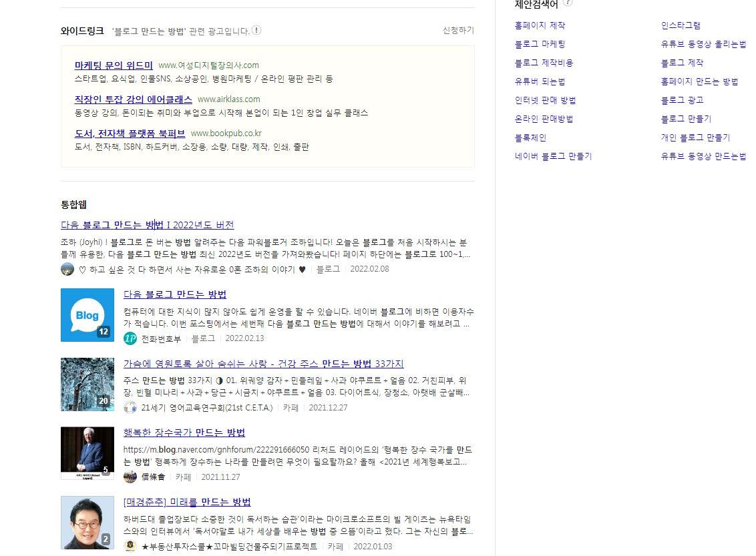Open the elderly man thumbnail with 5 badge
The image size is (756, 556).
coord(87,453)
